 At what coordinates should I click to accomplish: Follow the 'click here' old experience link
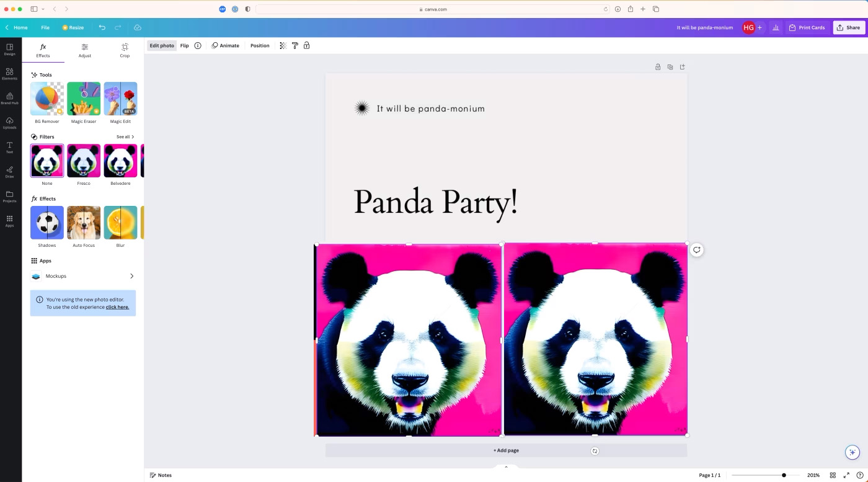117,307
